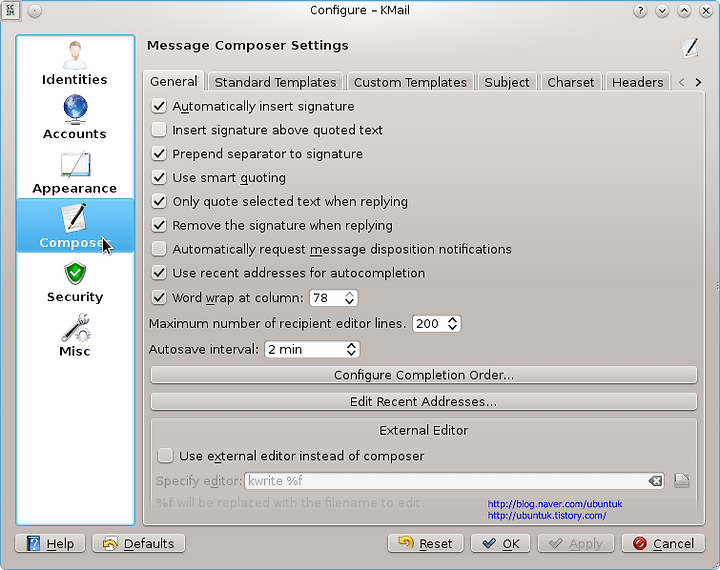Open the Charset tab
The image size is (720, 570).
coord(571,82)
